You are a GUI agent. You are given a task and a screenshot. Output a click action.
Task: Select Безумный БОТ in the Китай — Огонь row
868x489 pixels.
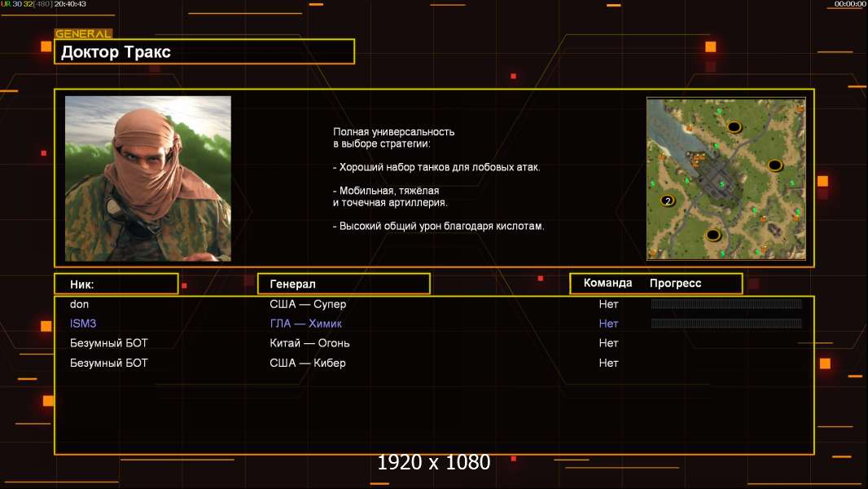(x=108, y=343)
